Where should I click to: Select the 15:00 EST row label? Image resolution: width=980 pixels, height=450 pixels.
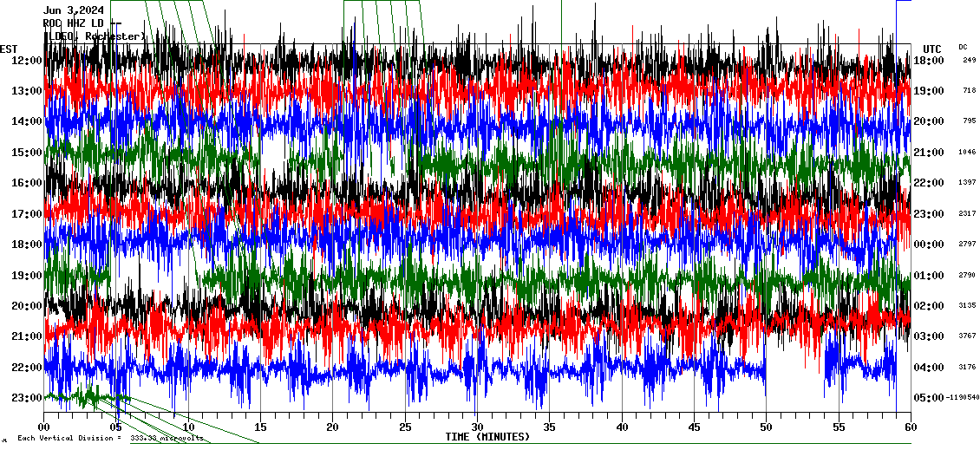click(x=26, y=153)
